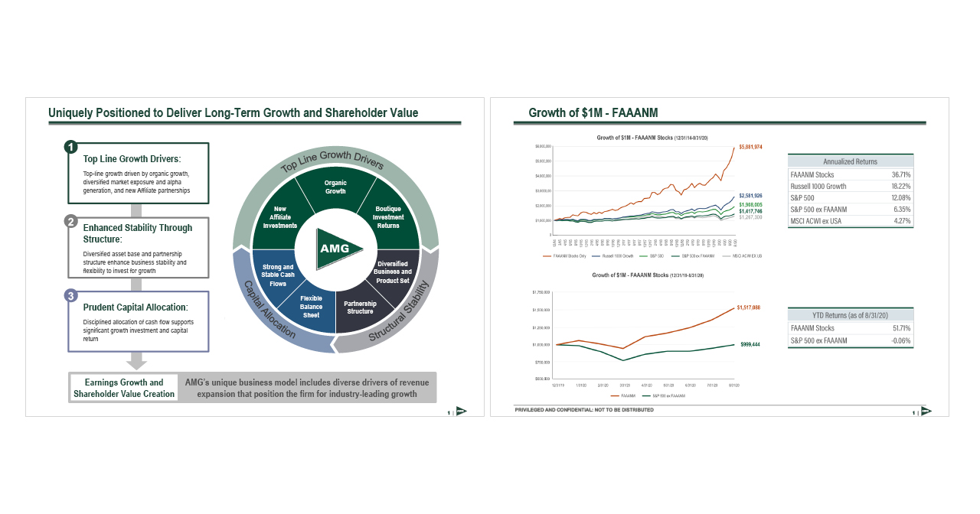Click the Structural Stability outer ring label
Image resolution: width=980 pixels, height=514 pixels.
click(400, 313)
